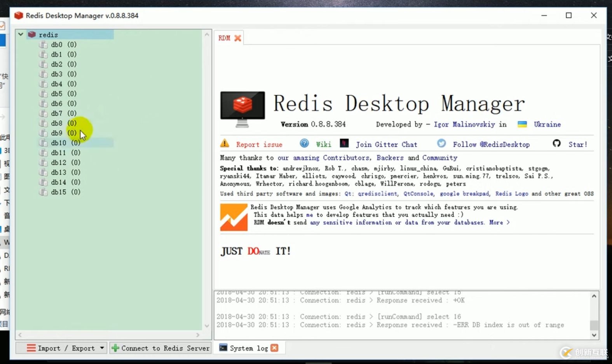Click the db5 database icon
612x364 pixels.
coord(43,94)
